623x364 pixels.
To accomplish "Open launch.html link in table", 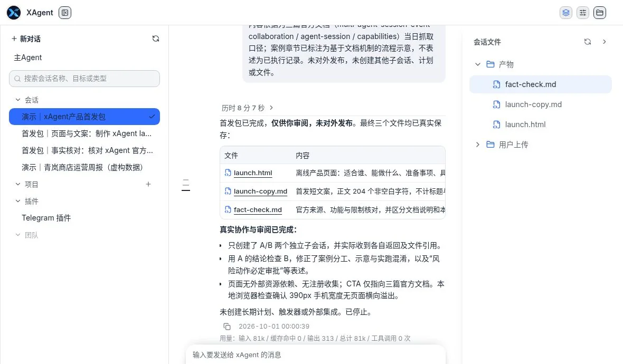I will click(253, 173).
